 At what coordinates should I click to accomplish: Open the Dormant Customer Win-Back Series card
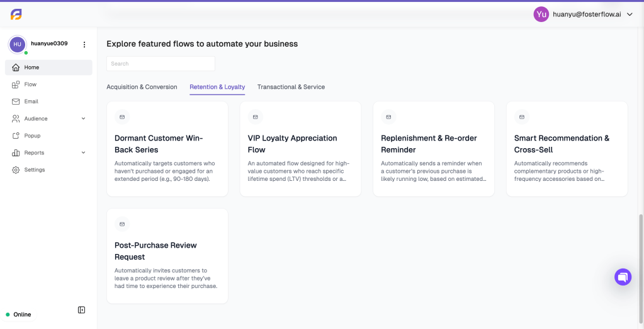point(167,149)
